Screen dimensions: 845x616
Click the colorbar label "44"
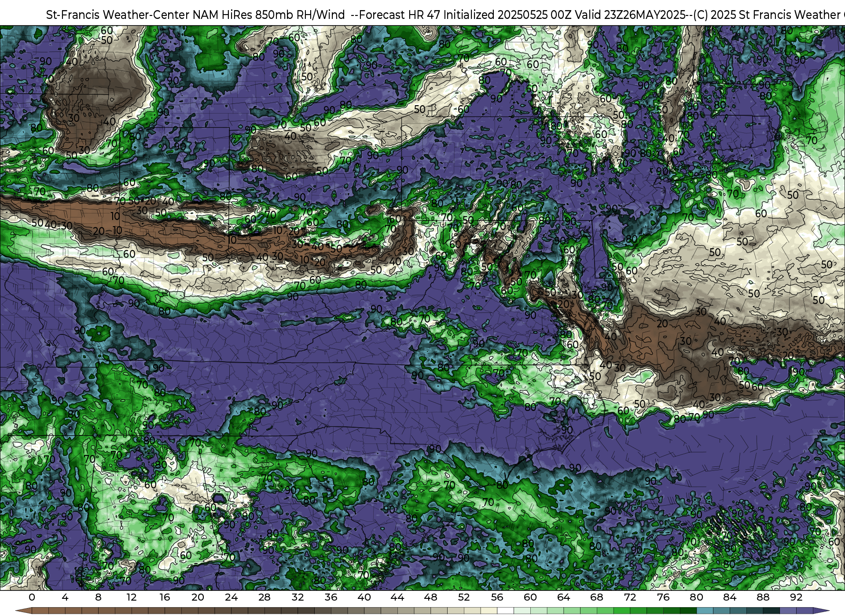[397, 597]
